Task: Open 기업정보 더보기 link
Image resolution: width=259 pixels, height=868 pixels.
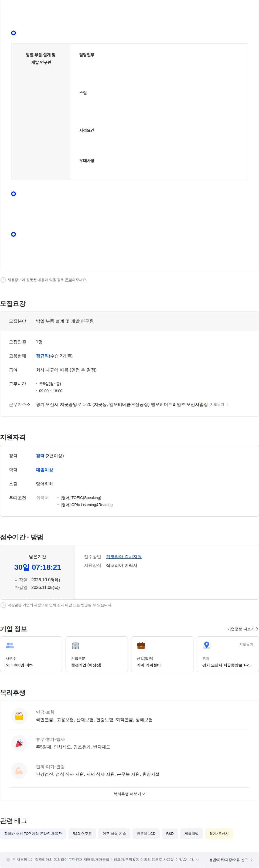Action: tap(243, 629)
